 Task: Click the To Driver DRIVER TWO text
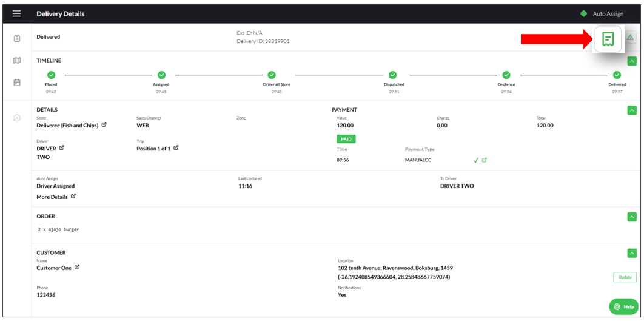pos(457,186)
